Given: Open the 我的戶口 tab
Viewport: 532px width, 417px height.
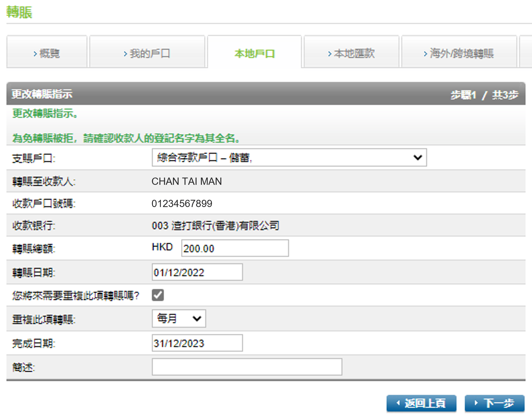Looking at the screenshot, I should coord(148,53).
